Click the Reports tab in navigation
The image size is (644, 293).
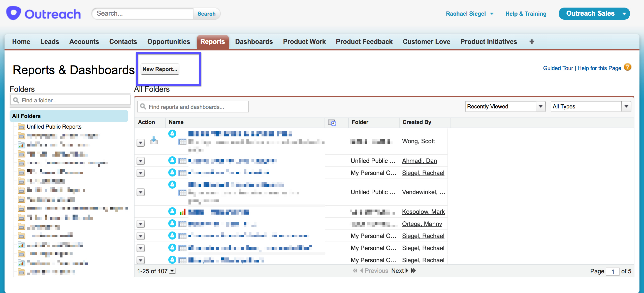pyautogui.click(x=212, y=41)
